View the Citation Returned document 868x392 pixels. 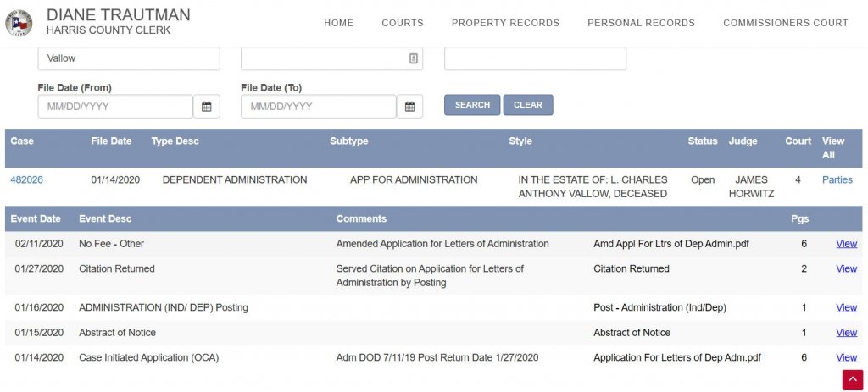(846, 268)
